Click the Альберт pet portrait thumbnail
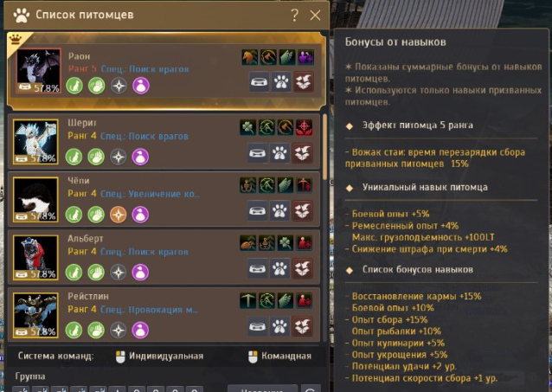This screenshot has width=552, height=392. pos(35,258)
